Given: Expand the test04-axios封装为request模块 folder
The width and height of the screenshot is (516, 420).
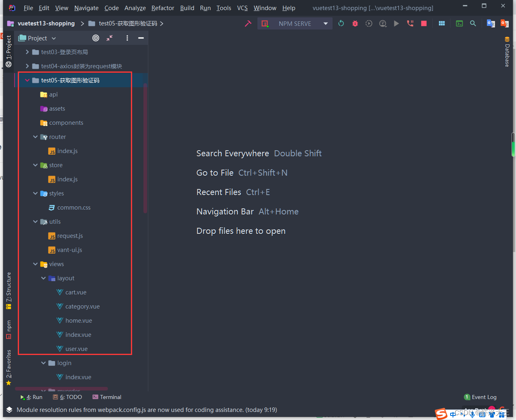Looking at the screenshot, I should pos(27,66).
